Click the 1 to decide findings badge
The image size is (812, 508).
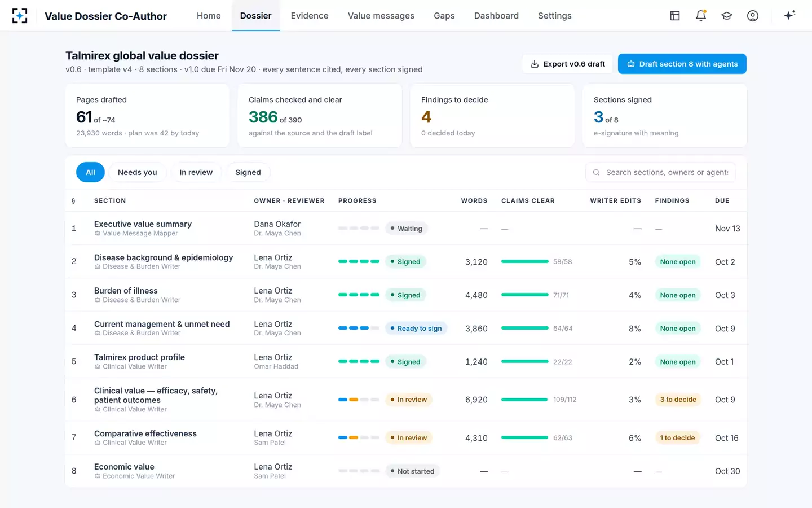(677, 438)
